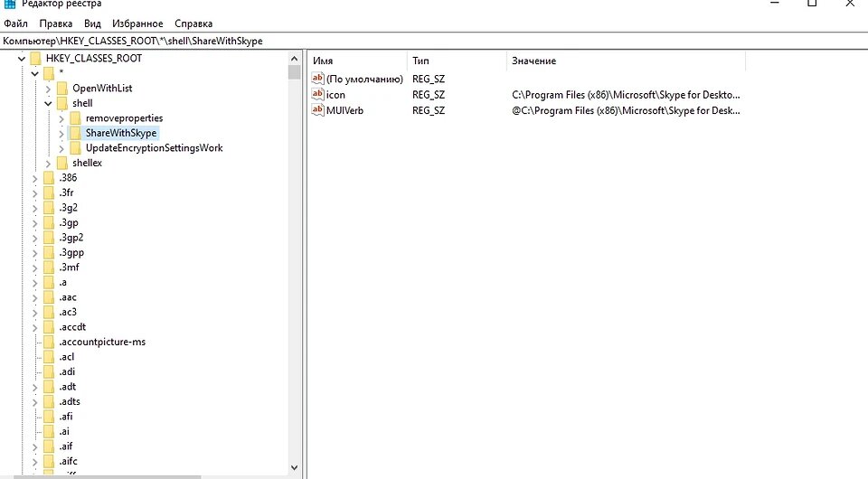The image size is (868, 479).
Task: Open the Файл menu
Action: [15, 23]
